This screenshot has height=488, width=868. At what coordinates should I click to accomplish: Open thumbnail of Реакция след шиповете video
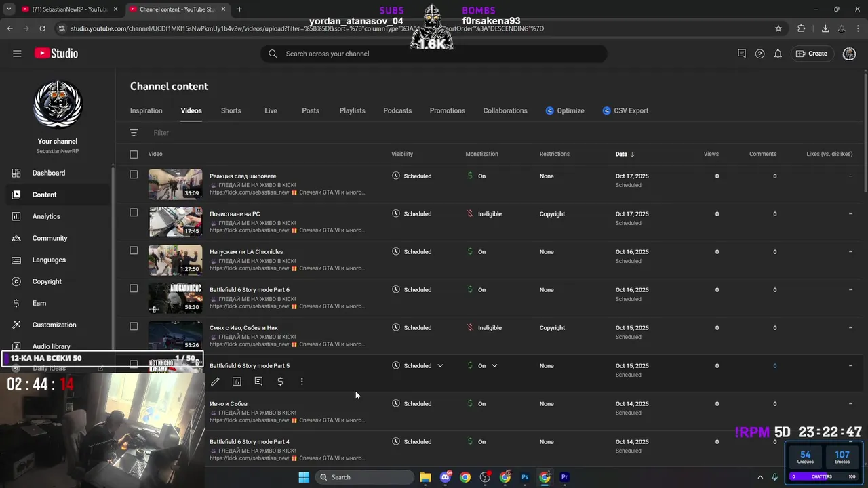(x=175, y=184)
